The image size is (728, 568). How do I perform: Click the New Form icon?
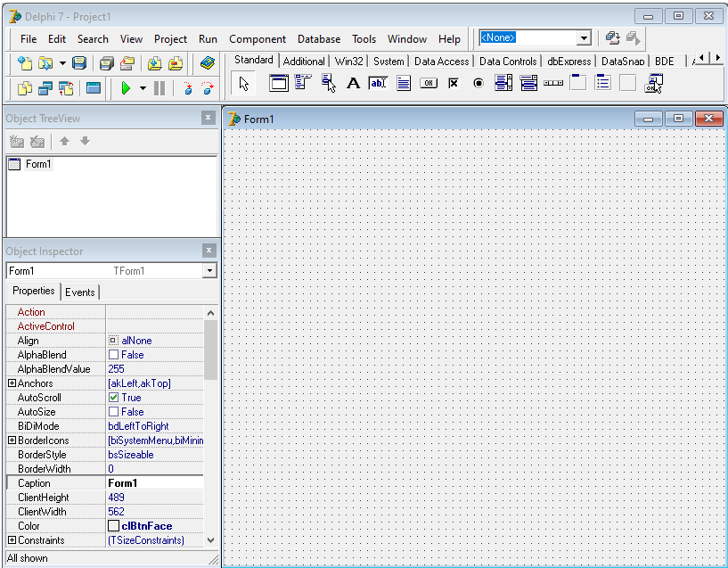(94, 87)
